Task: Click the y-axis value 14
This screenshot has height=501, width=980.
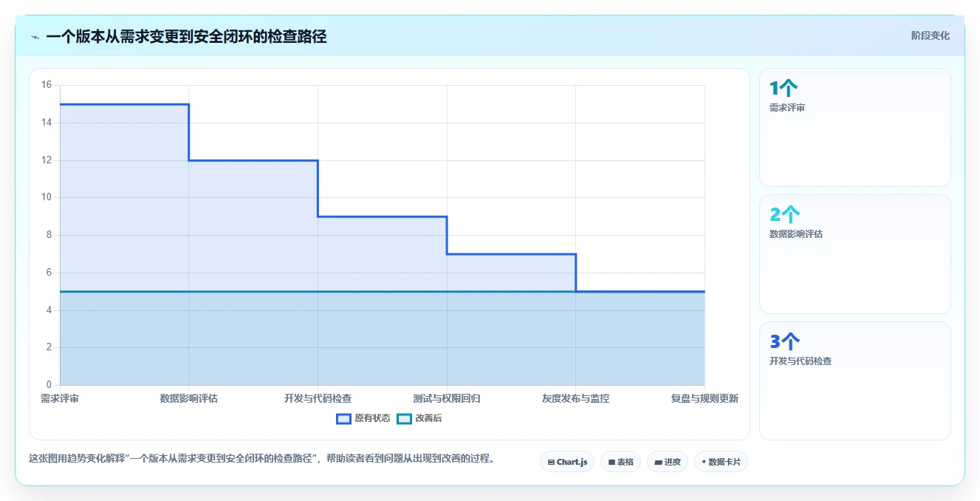Action: 47,123
